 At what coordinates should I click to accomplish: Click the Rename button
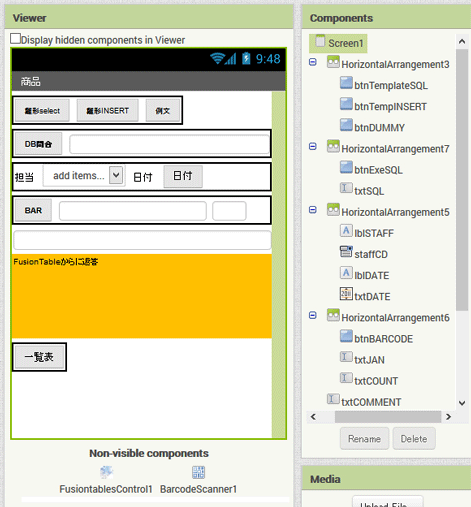click(x=364, y=439)
